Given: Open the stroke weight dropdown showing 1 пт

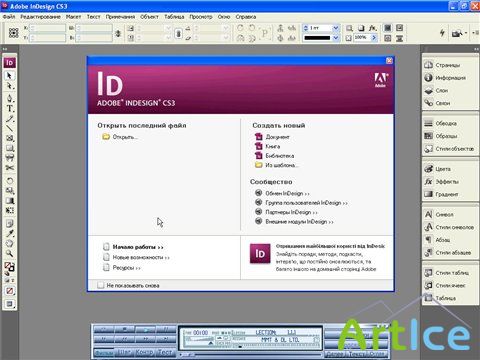Looking at the screenshot, I should pos(336,28).
